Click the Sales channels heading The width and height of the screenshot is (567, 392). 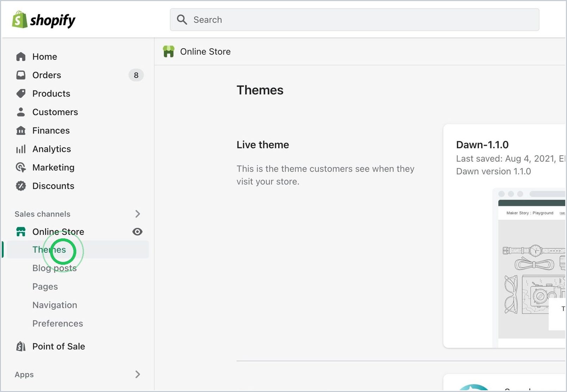click(43, 214)
